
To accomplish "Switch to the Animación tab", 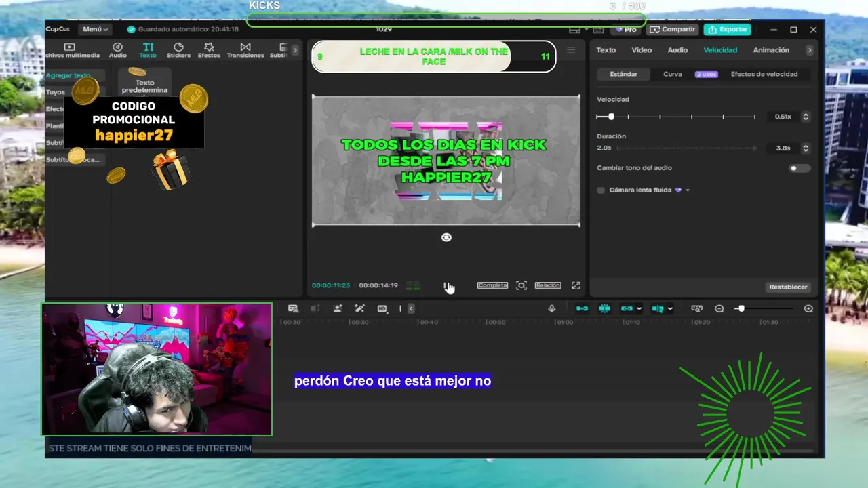I will tap(771, 50).
